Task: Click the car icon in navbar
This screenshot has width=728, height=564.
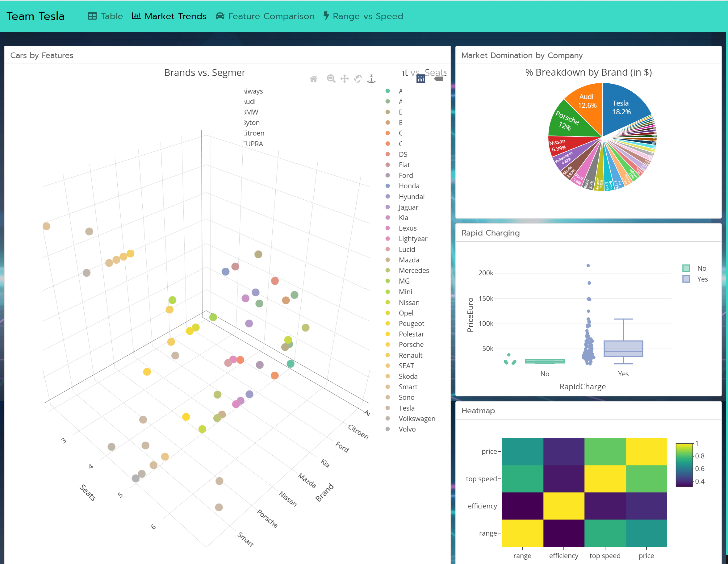Action: pyautogui.click(x=220, y=16)
